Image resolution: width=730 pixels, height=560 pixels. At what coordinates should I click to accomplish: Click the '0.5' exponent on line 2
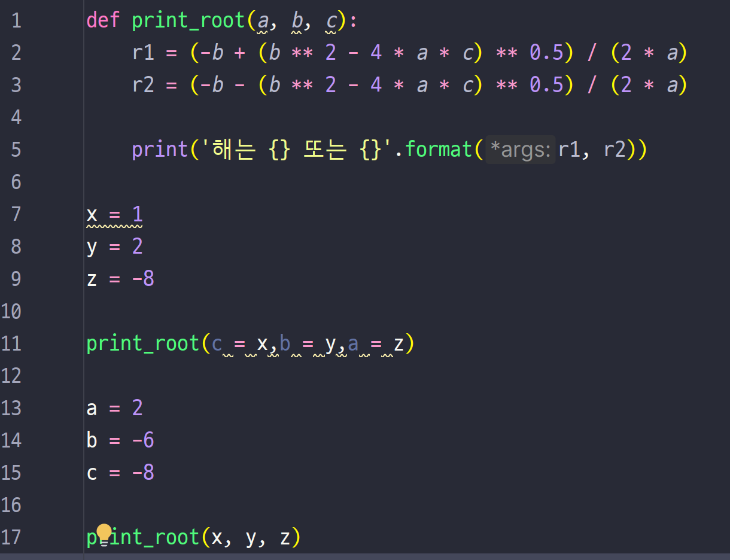coord(547,53)
